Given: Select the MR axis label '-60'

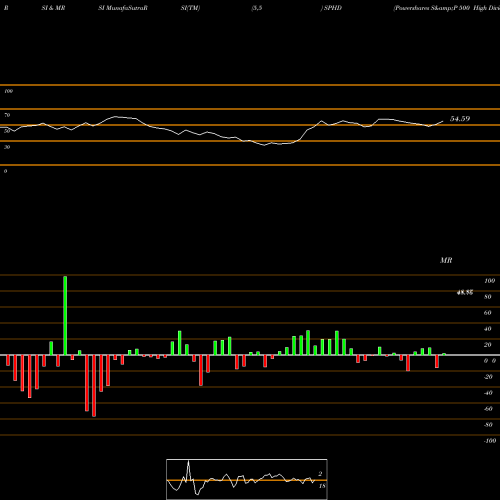Looking at the screenshot, I should [x=488, y=409].
